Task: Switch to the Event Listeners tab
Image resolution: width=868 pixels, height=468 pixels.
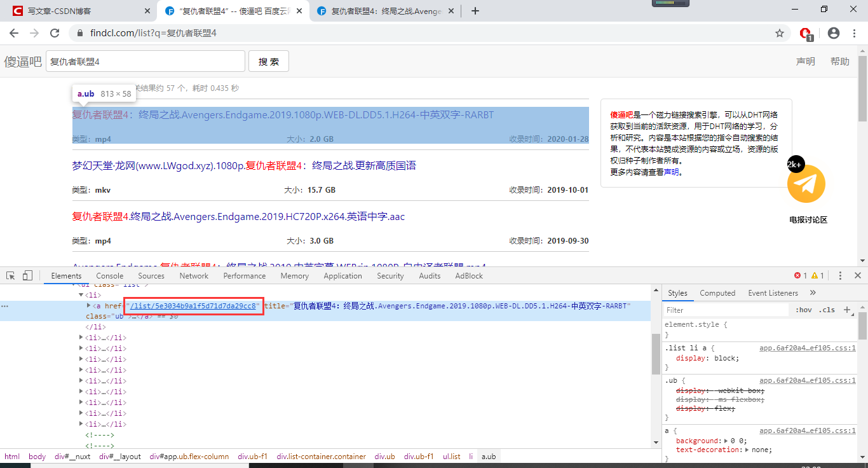Action: pos(772,293)
